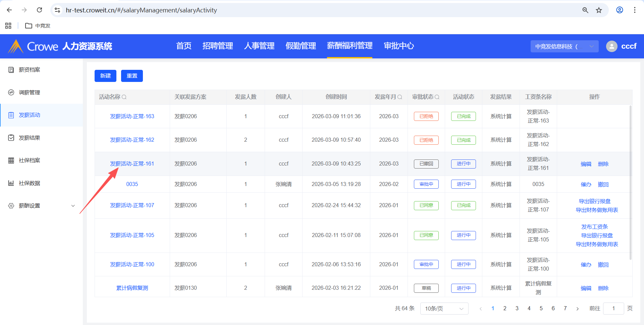The width and height of the screenshot is (644, 325).
Task: Click the search icon beside 审批状态 header
Action: pos(437,97)
